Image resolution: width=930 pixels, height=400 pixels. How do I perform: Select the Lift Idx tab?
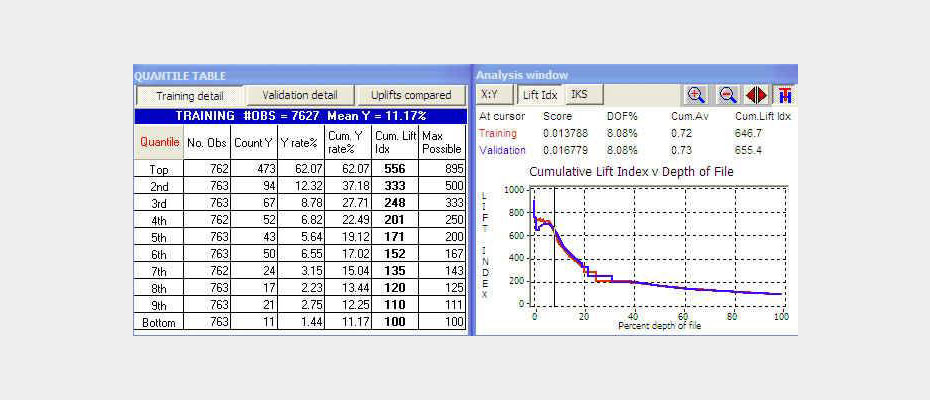point(540,95)
